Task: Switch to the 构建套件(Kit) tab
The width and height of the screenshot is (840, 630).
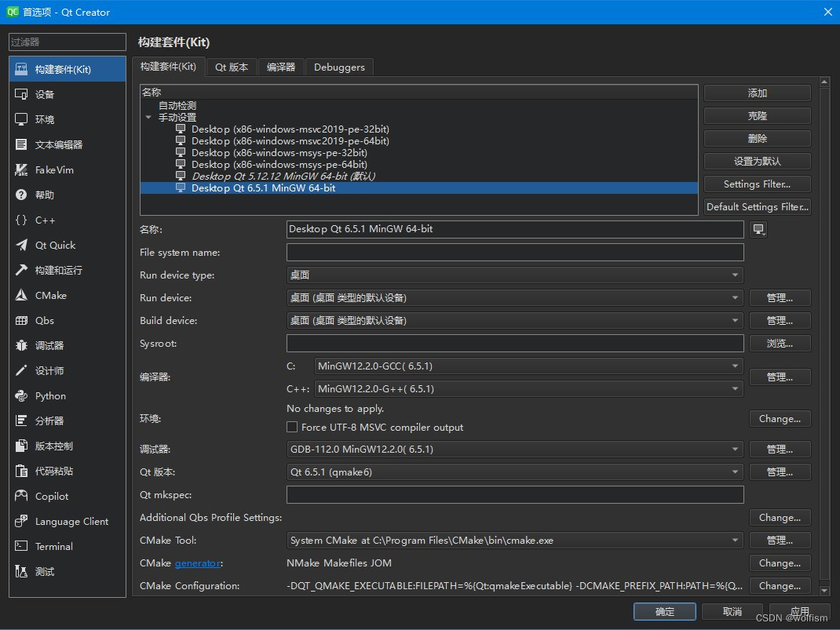Action: (168, 67)
